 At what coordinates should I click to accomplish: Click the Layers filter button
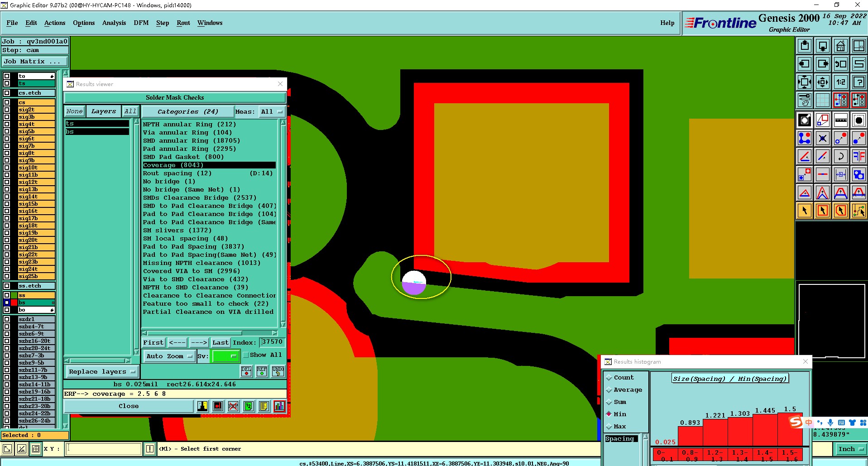104,111
